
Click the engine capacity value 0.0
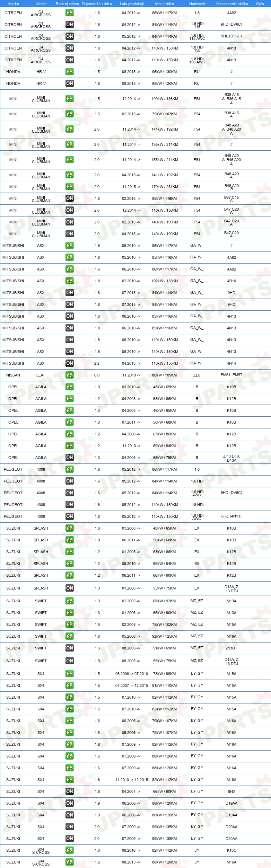coord(97,375)
